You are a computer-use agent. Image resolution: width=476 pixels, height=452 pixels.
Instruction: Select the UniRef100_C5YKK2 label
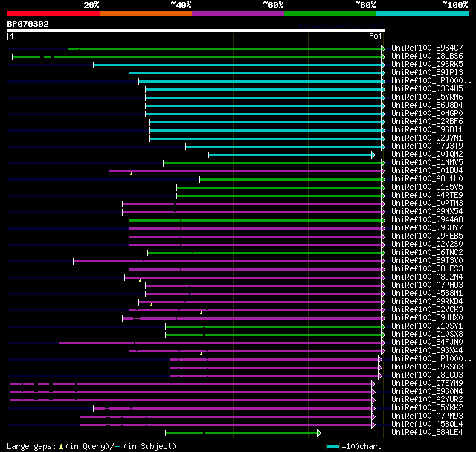click(427, 408)
